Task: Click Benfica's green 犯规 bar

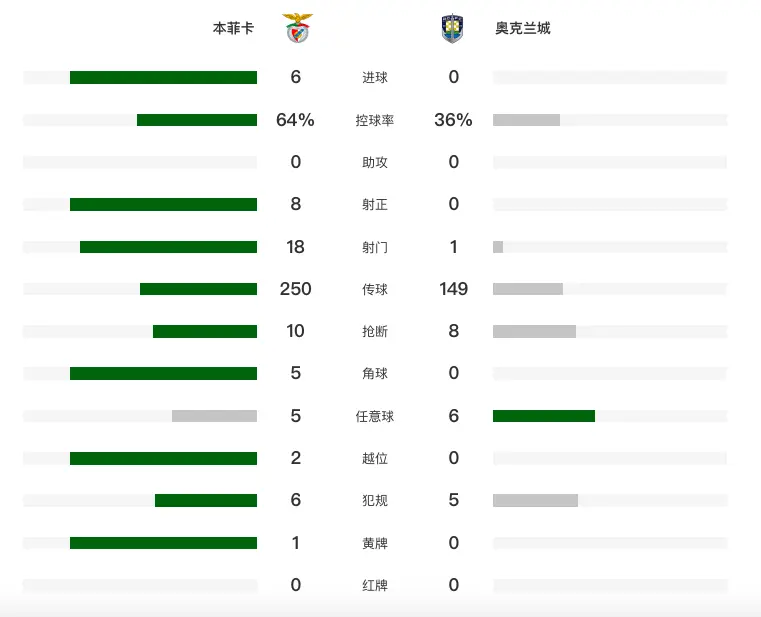Action: (206, 501)
